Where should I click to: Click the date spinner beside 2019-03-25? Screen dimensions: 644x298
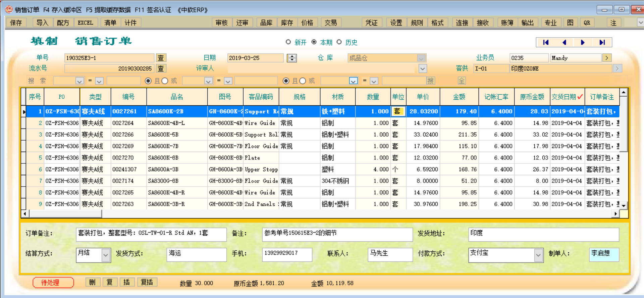tap(292, 58)
